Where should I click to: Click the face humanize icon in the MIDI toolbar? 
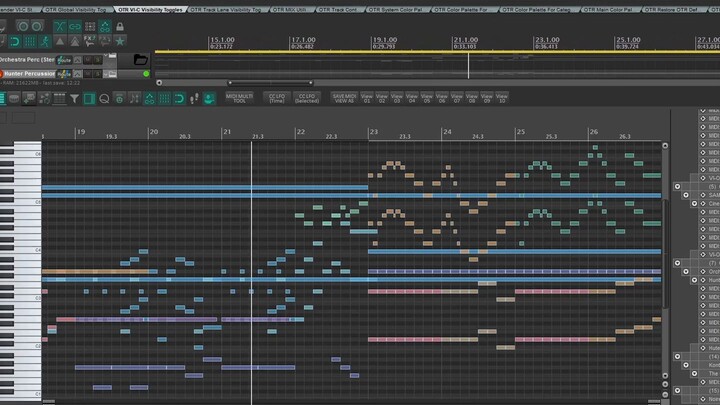119,98
